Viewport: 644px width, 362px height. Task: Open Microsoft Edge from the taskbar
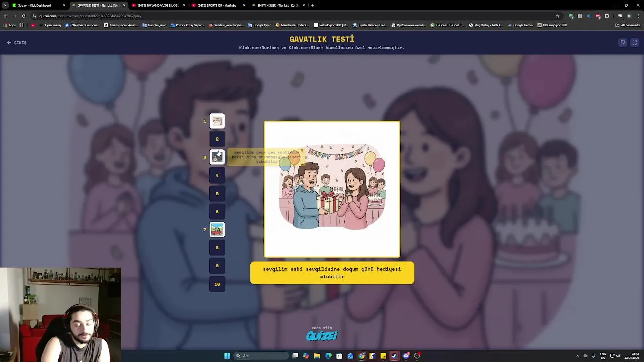pyautogui.click(x=328, y=356)
